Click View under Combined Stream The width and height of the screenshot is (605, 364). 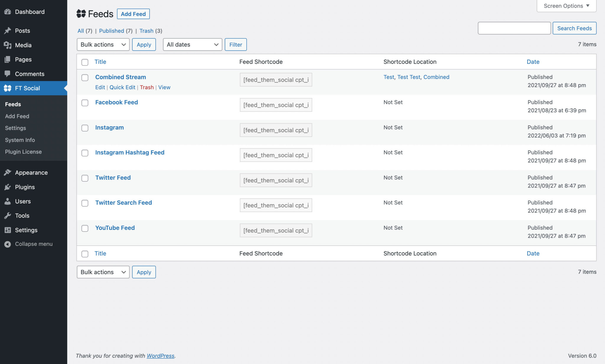pyautogui.click(x=164, y=87)
